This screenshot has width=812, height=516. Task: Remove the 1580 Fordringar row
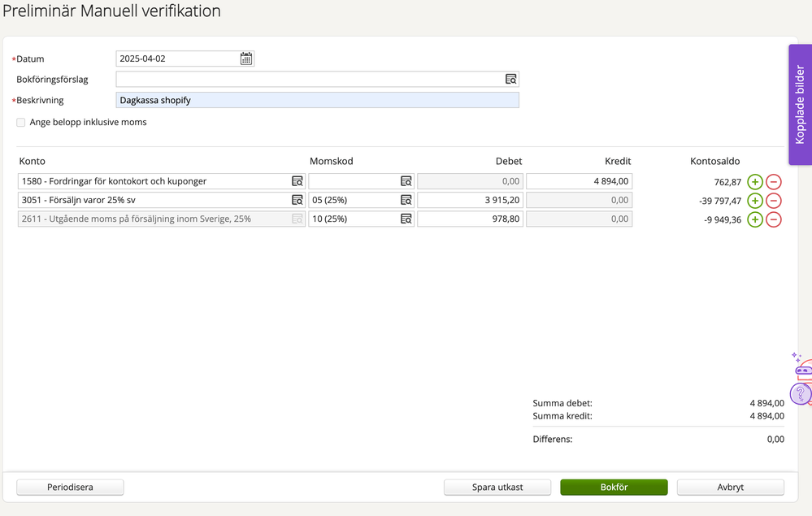[x=774, y=182]
